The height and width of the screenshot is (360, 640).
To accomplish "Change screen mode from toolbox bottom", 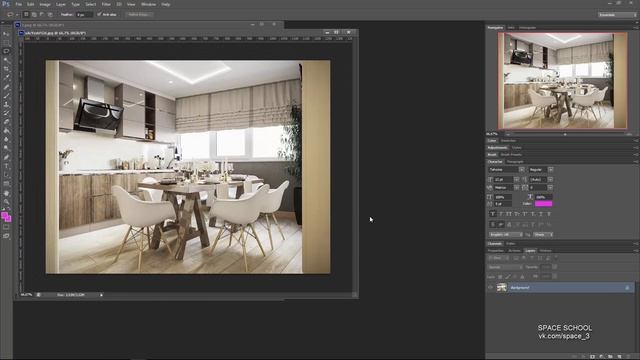I will pos(6,236).
